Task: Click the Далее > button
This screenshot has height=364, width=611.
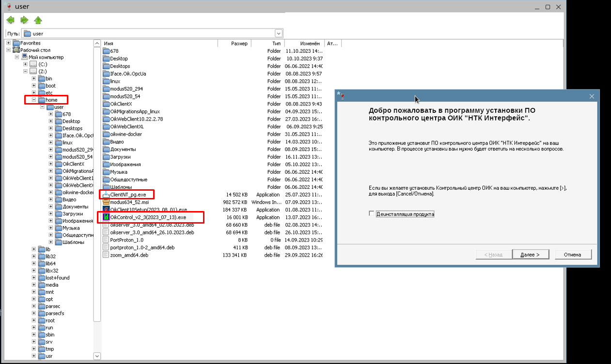Action: click(530, 255)
